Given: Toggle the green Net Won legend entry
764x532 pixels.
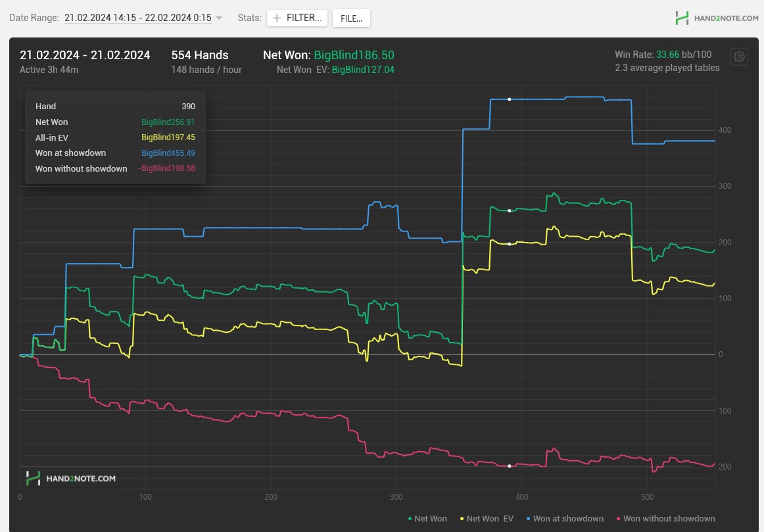Looking at the screenshot, I should pyautogui.click(x=427, y=519).
